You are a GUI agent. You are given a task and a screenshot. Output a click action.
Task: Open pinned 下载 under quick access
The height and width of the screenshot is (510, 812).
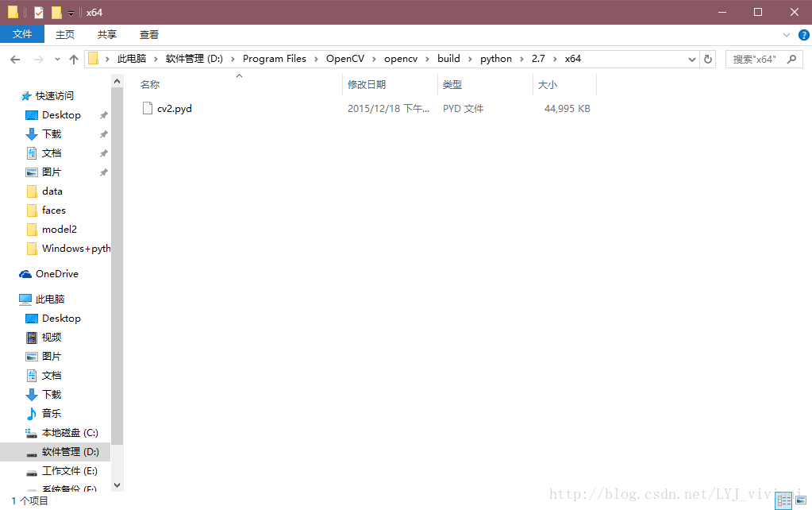click(52, 134)
